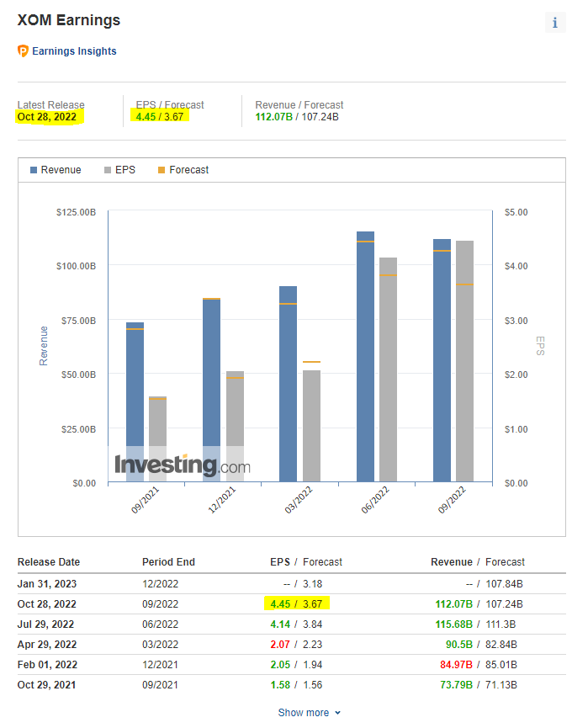
Task: Select the Jan 31, 2023 release row
Action: point(291,583)
